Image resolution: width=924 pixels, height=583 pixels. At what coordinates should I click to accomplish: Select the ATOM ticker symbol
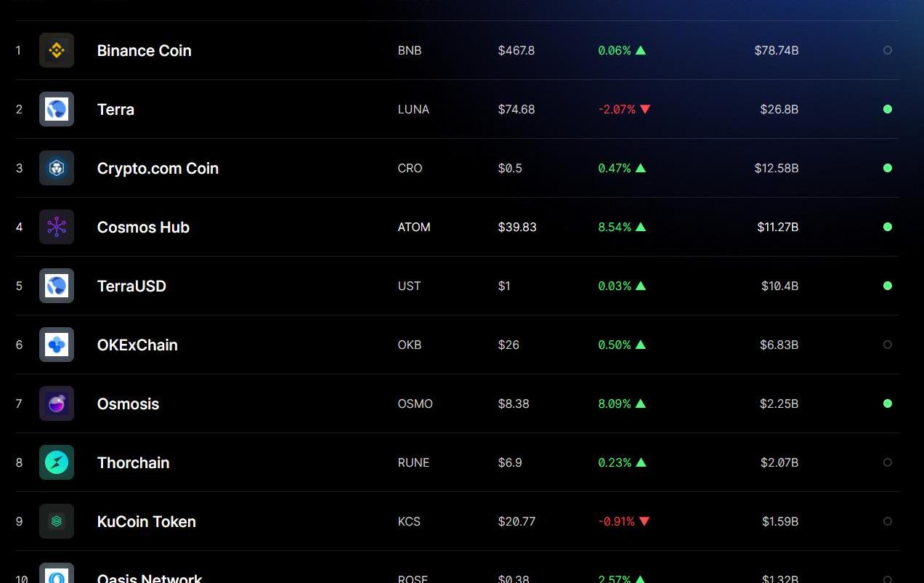tap(414, 227)
